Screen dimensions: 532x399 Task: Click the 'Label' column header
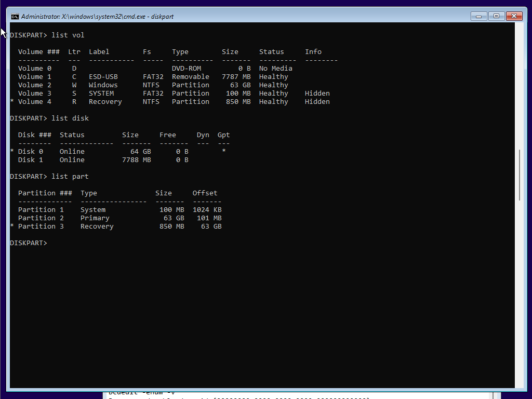(99, 52)
